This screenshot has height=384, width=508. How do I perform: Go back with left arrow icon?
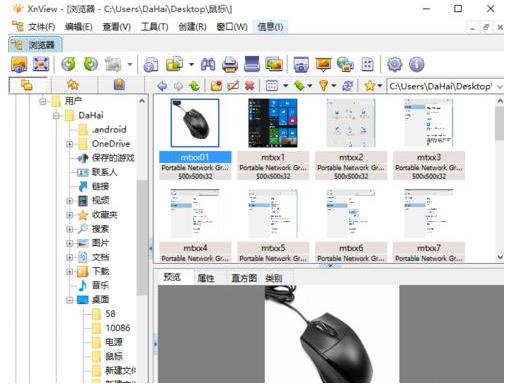(x=162, y=86)
